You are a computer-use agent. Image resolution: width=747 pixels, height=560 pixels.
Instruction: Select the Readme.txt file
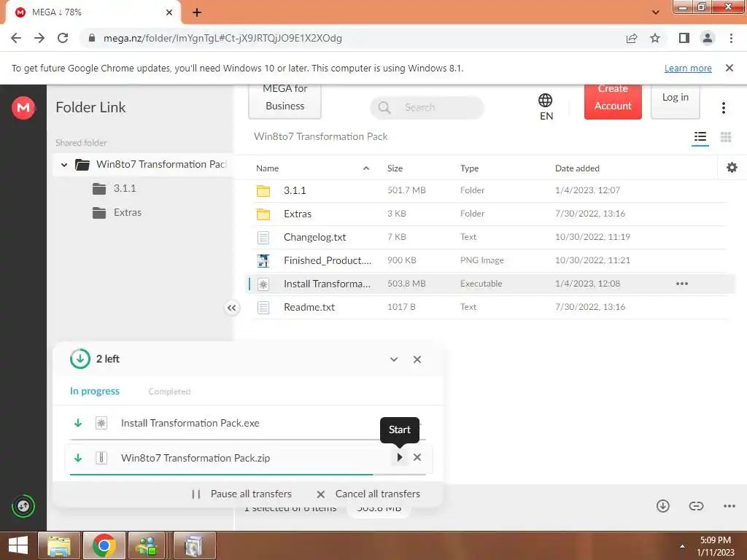click(x=491, y=307)
